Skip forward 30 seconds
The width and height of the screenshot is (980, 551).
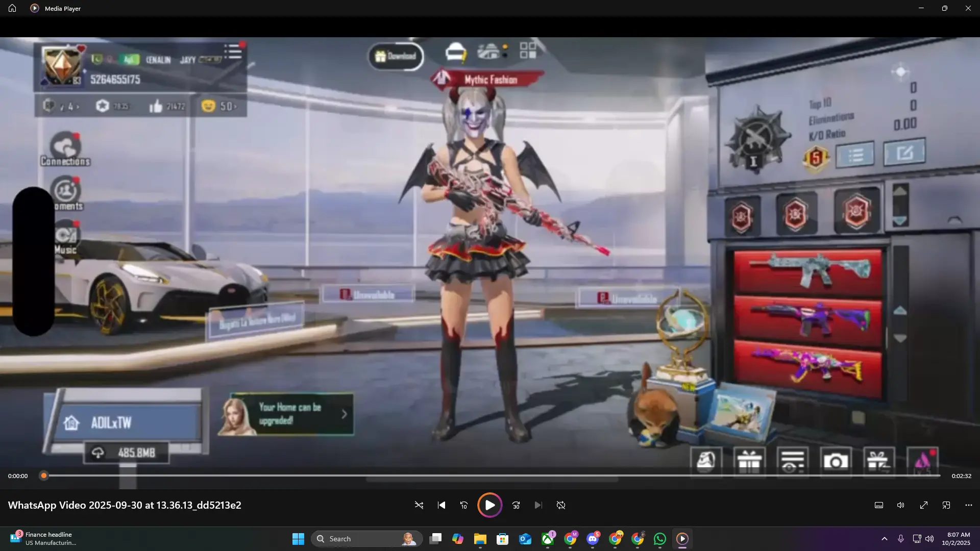tap(516, 505)
